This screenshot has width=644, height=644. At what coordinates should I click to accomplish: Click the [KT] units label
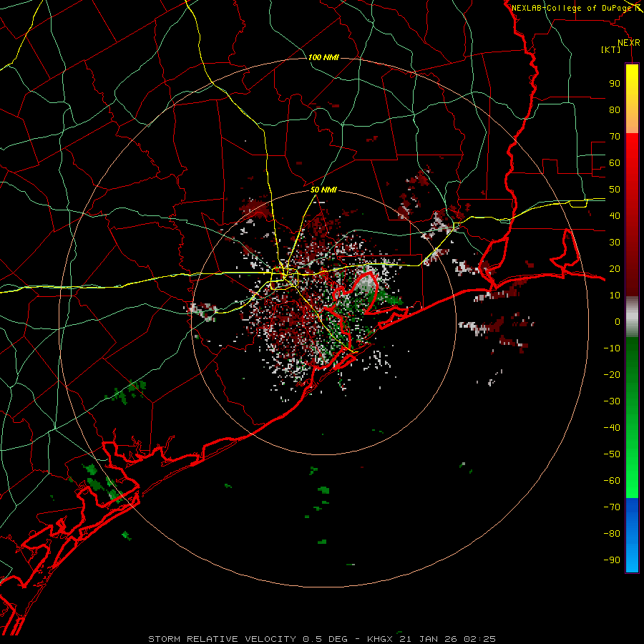point(611,49)
